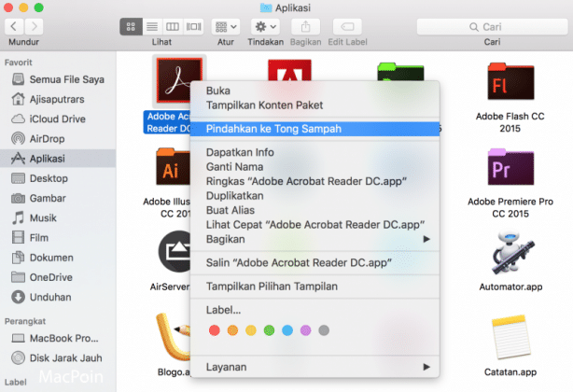The height and width of the screenshot is (392, 573).
Task: Choose Label... from context menu
Action: [315, 310]
